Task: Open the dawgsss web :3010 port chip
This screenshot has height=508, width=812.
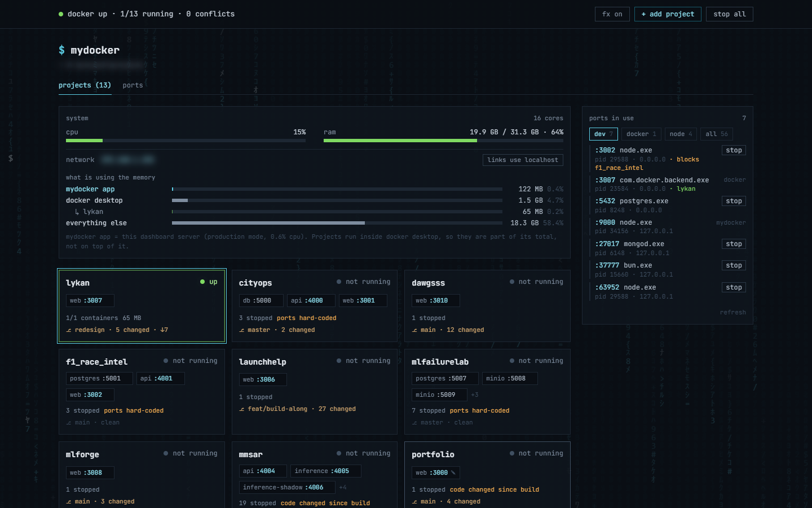Action: click(x=436, y=301)
